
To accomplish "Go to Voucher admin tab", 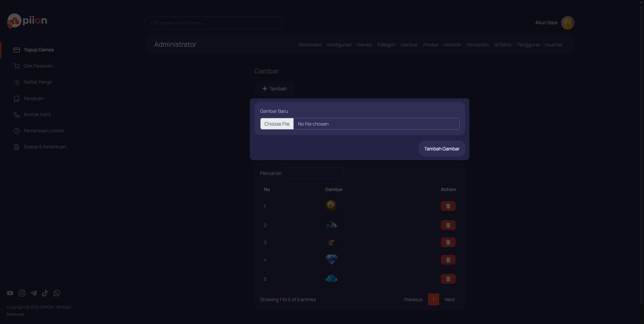I will coord(553,45).
